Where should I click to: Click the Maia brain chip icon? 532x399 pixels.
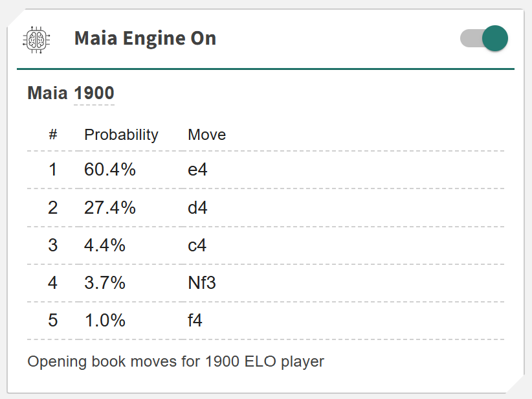click(x=36, y=38)
